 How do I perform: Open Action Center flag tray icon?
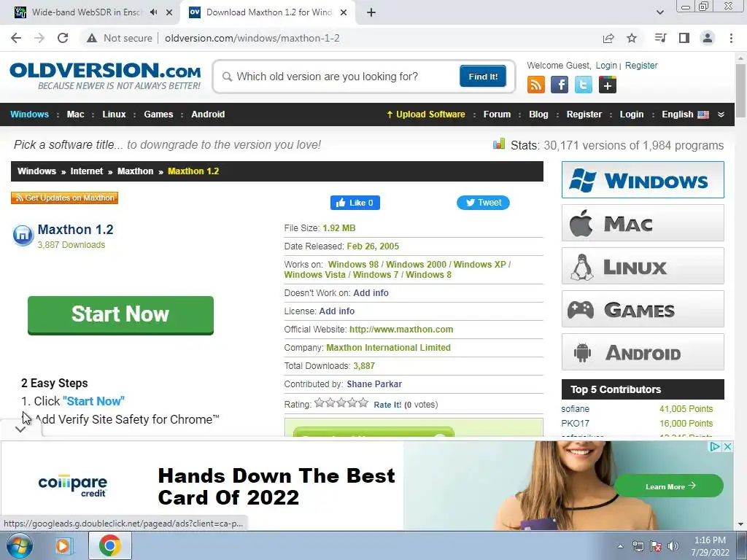pyautogui.click(x=656, y=546)
